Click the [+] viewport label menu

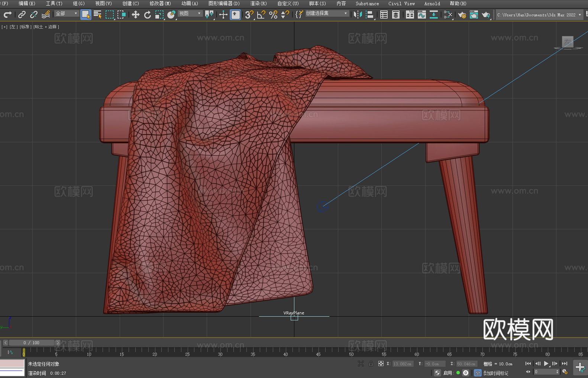tap(4, 27)
